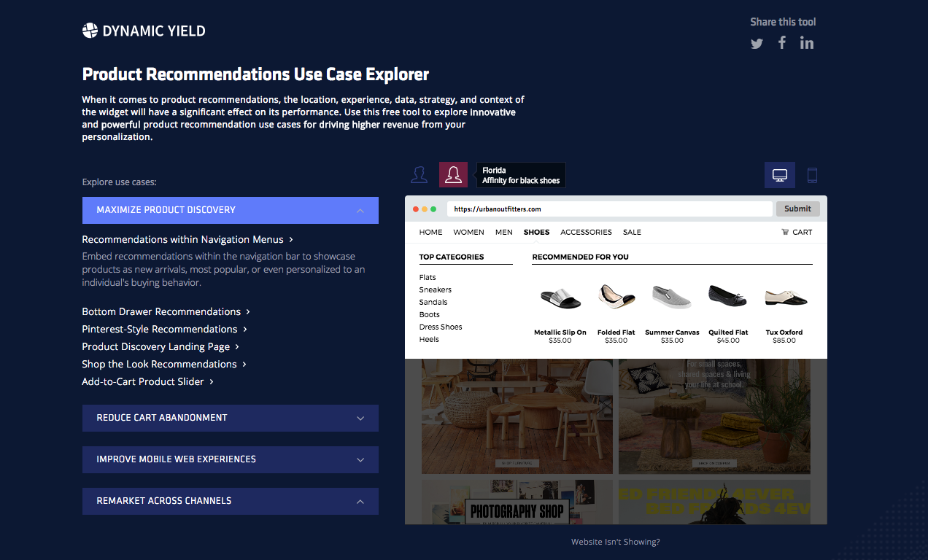The width and height of the screenshot is (928, 560).
Task: Open SALE in store menu
Action: tap(632, 232)
